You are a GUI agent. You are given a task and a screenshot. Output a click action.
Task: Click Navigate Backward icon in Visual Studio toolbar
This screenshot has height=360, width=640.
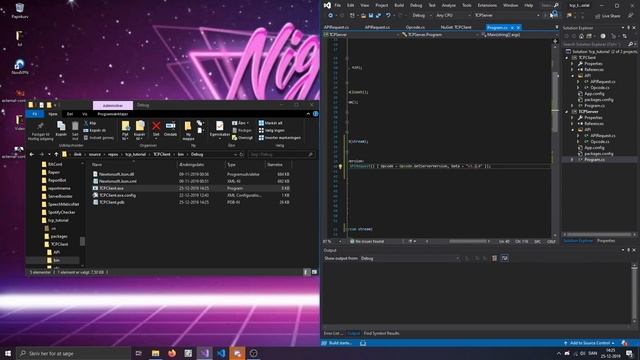point(330,16)
